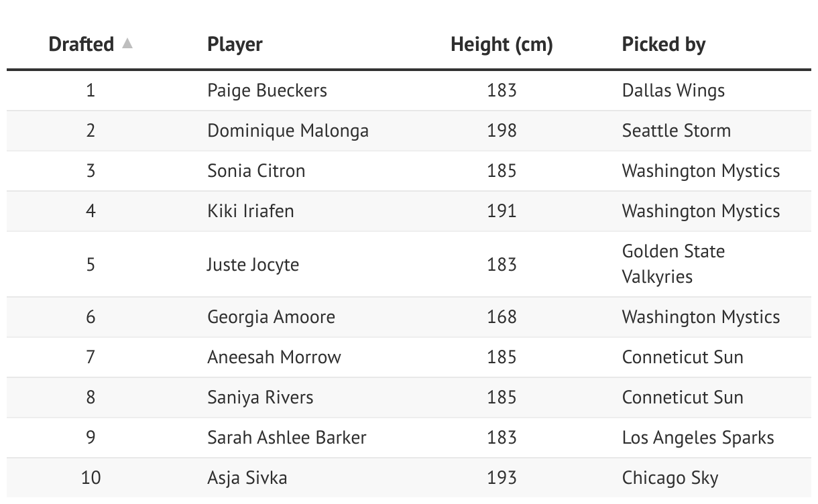Screen dimensions: 818x504
Task: Sort by the Player column header
Action: 235,45
